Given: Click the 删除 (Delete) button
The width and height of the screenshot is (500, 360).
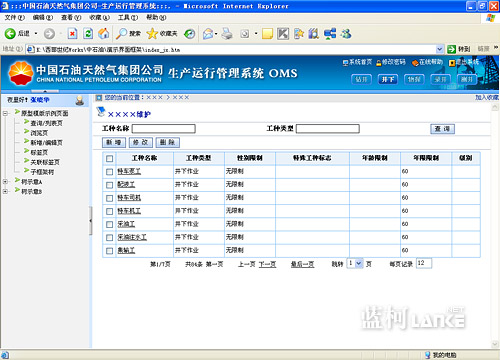Looking at the screenshot, I should pos(167,142).
